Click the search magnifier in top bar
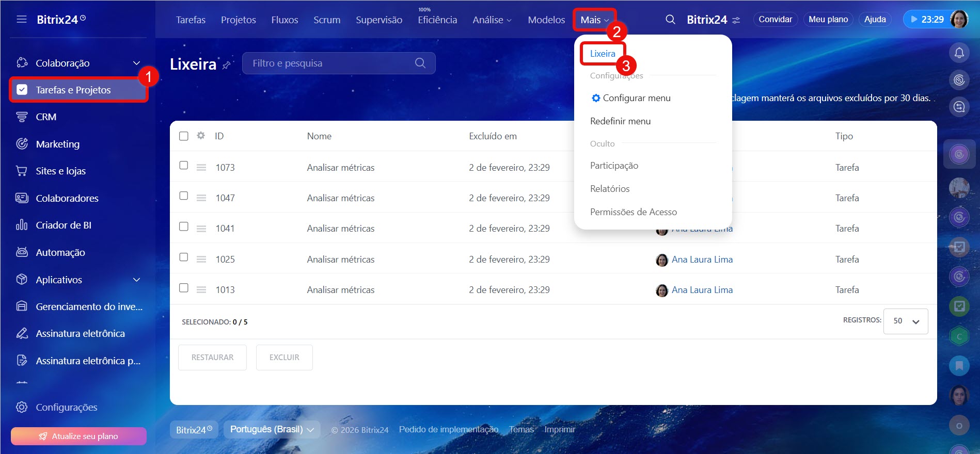Screen dimensions: 980x454 670,20
